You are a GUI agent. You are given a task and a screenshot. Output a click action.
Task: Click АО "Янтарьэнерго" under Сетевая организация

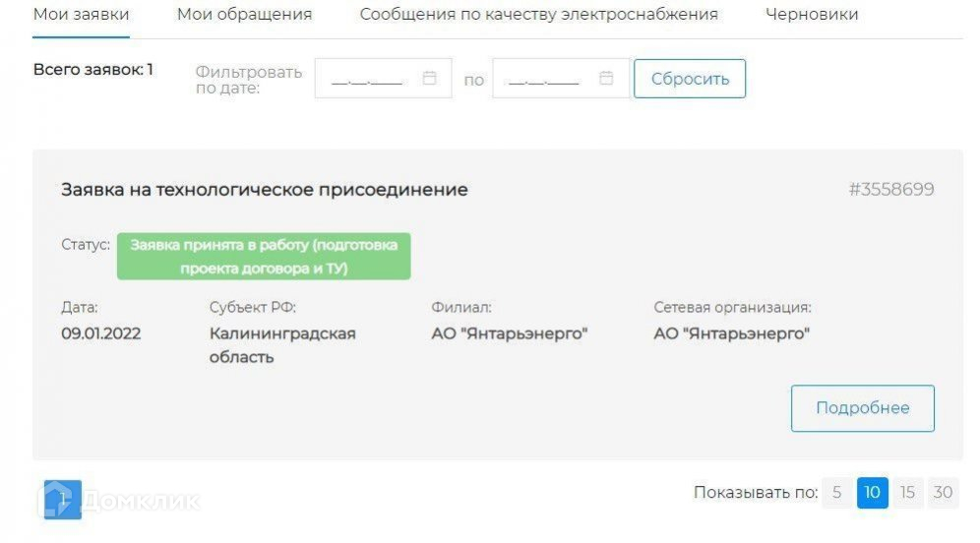point(731,333)
